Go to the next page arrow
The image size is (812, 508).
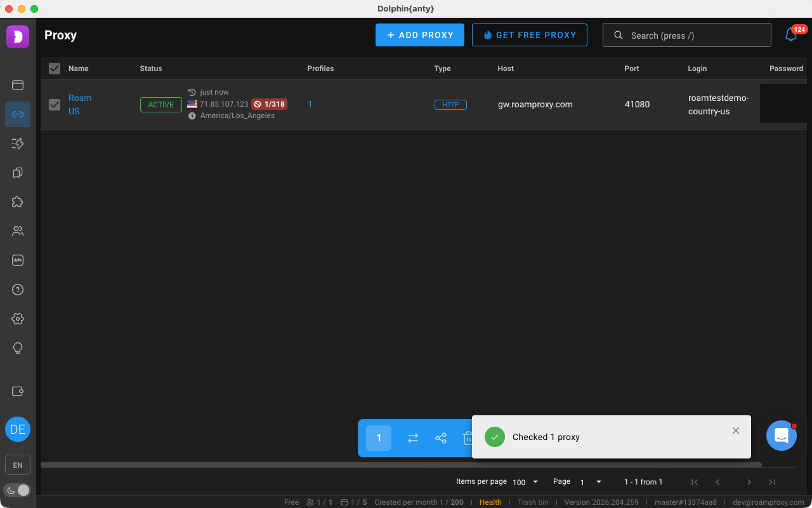click(x=749, y=482)
